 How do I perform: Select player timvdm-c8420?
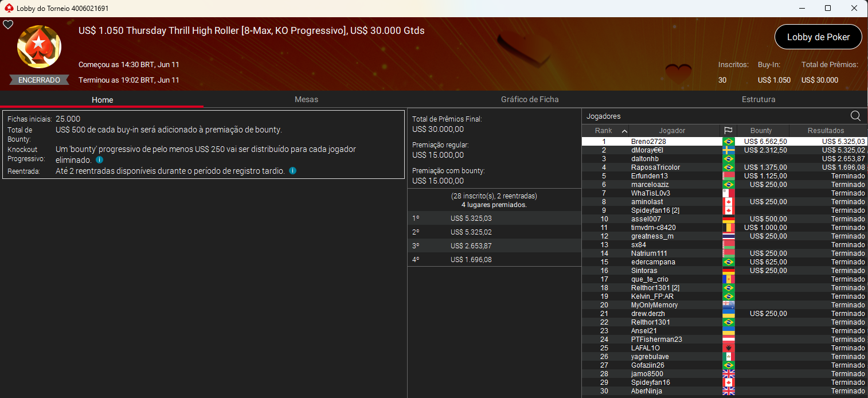click(724, 227)
